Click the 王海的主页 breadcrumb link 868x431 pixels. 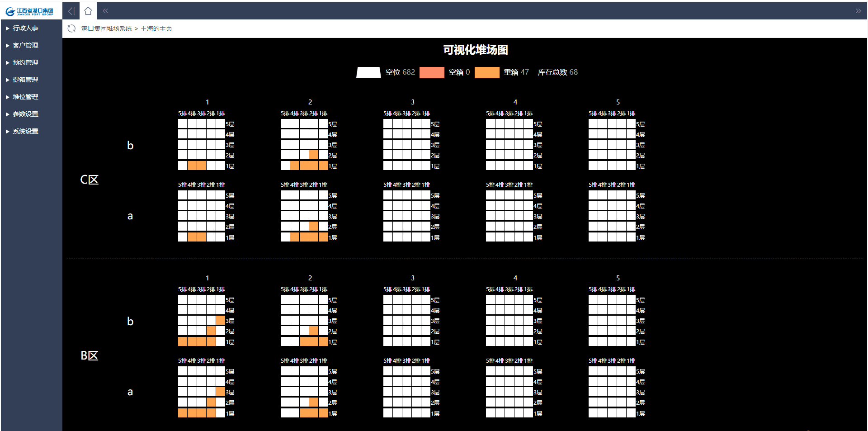tap(156, 28)
